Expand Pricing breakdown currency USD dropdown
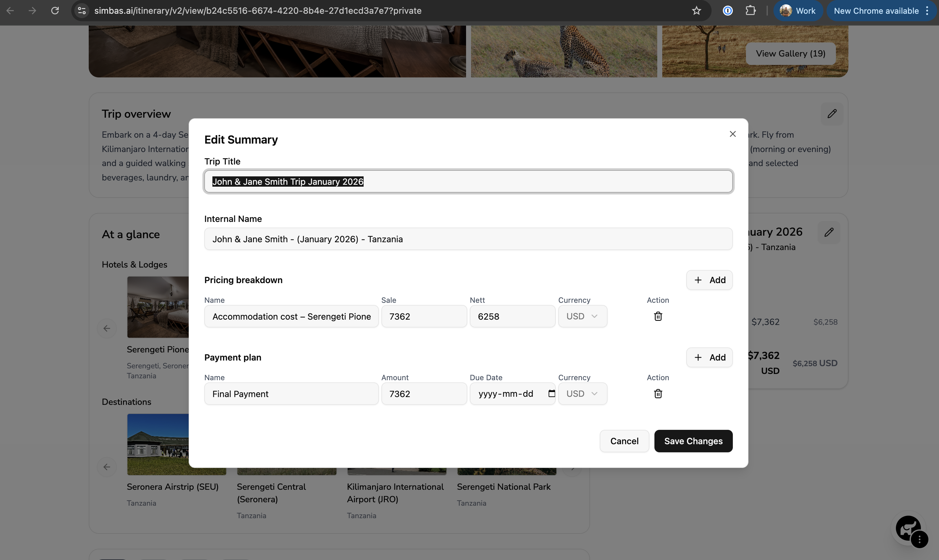Viewport: 939px width, 560px height. [582, 316]
